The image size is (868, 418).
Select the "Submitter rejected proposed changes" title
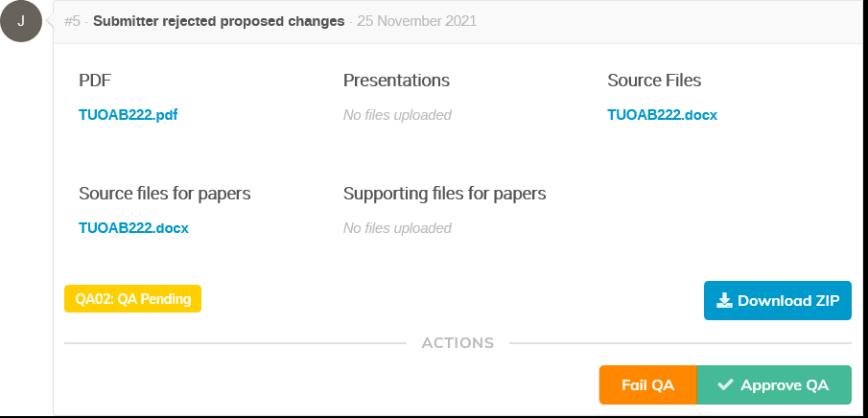pyautogui.click(x=219, y=21)
